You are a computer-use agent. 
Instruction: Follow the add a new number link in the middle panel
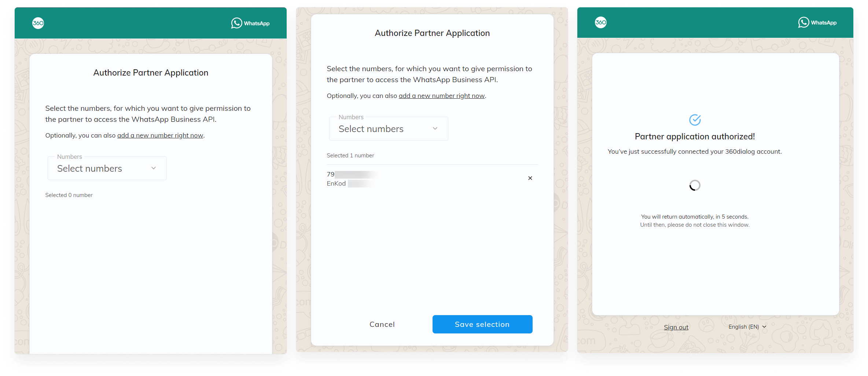442,96
